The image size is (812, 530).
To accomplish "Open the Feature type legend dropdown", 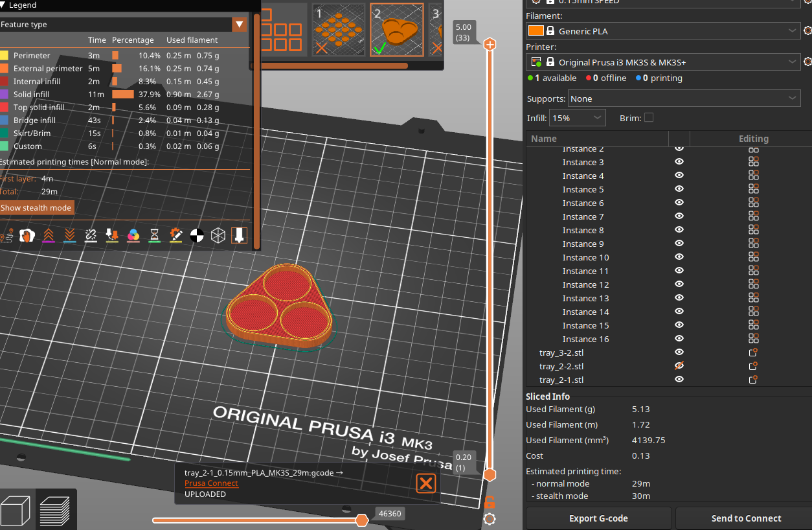I will click(x=240, y=25).
